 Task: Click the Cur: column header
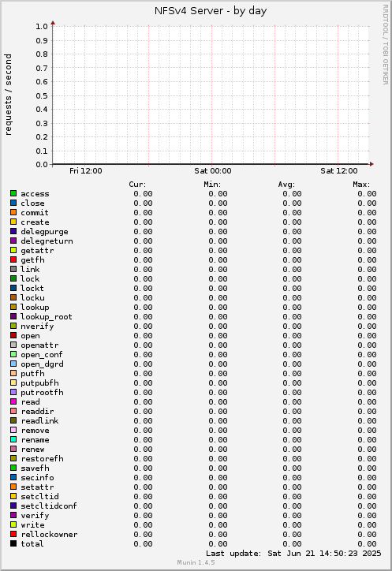[137, 185]
